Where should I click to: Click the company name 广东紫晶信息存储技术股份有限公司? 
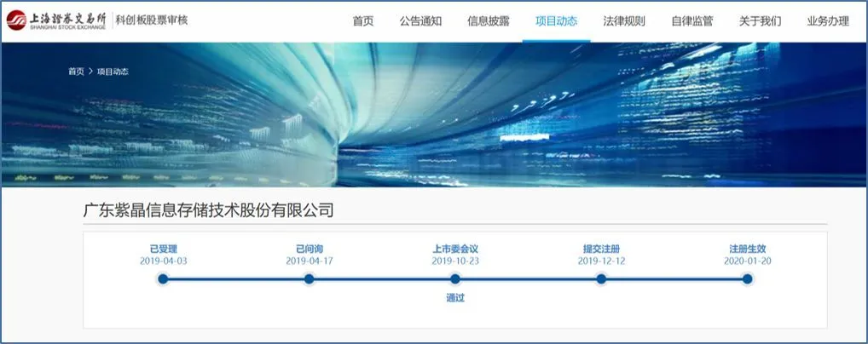pyautogui.click(x=208, y=210)
